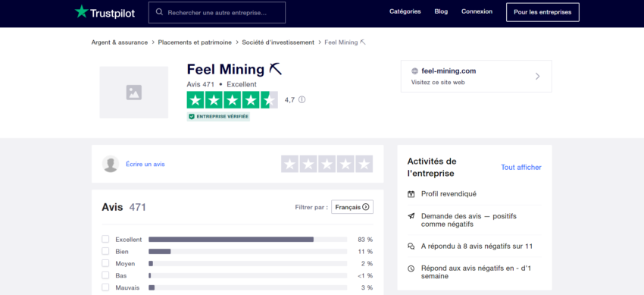Check the Excellent filter checkbox
Screen dimensions: 644x295
pyautogui.click(x=105, y=239)
